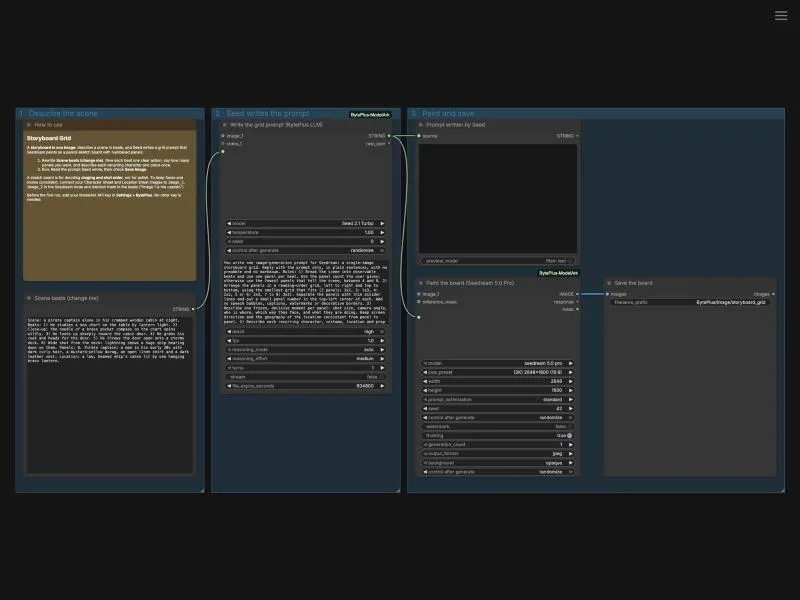800x600 pixels.
Task: Click the BytePlus-ModelArk badge on grid prompt node
Action: pos(370,115)
